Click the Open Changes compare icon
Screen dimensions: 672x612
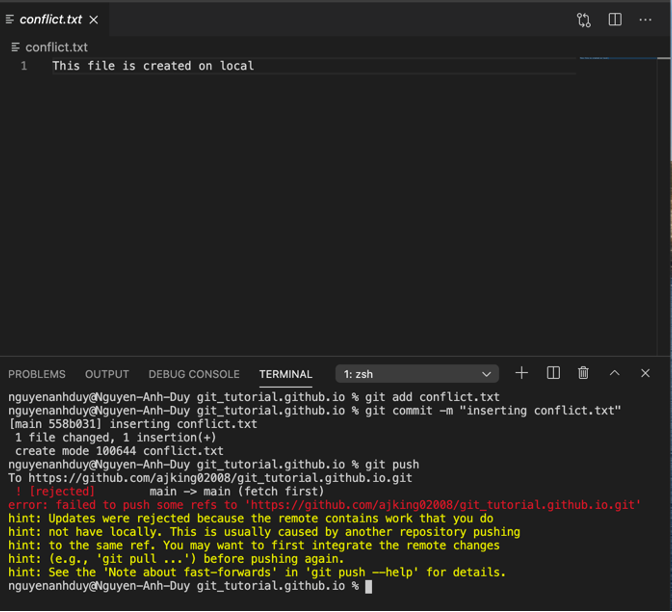[584, 20]
